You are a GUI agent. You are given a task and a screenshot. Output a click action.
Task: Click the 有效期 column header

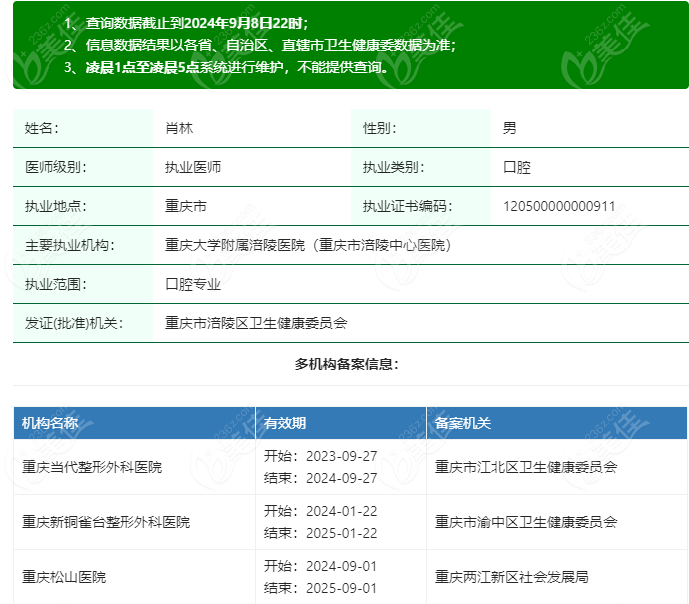[x=284, y=423]
